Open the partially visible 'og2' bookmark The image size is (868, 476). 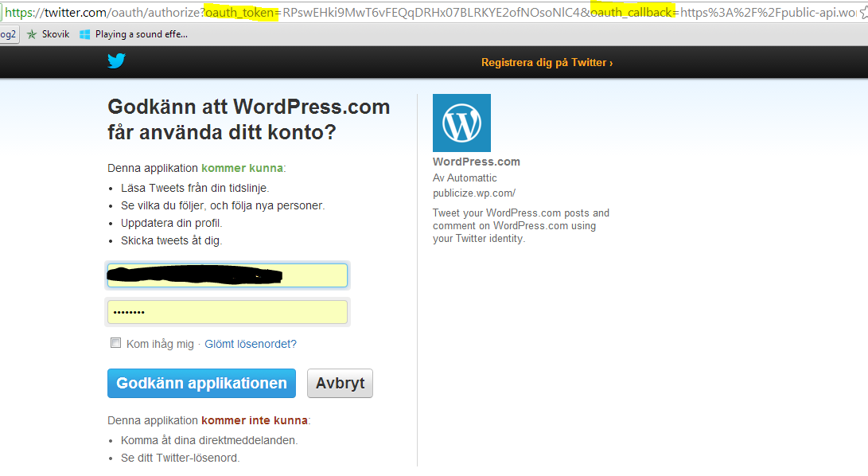pyautogui.click(x=9, y=34)
